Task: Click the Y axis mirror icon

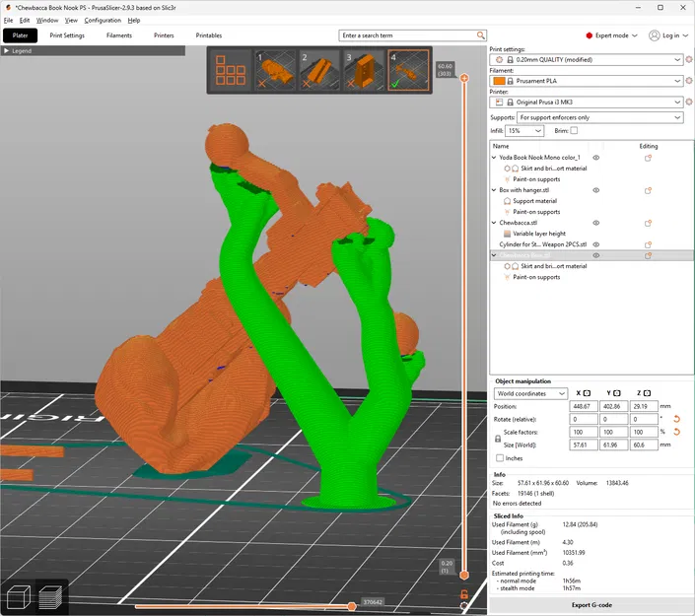Action: 617,393
